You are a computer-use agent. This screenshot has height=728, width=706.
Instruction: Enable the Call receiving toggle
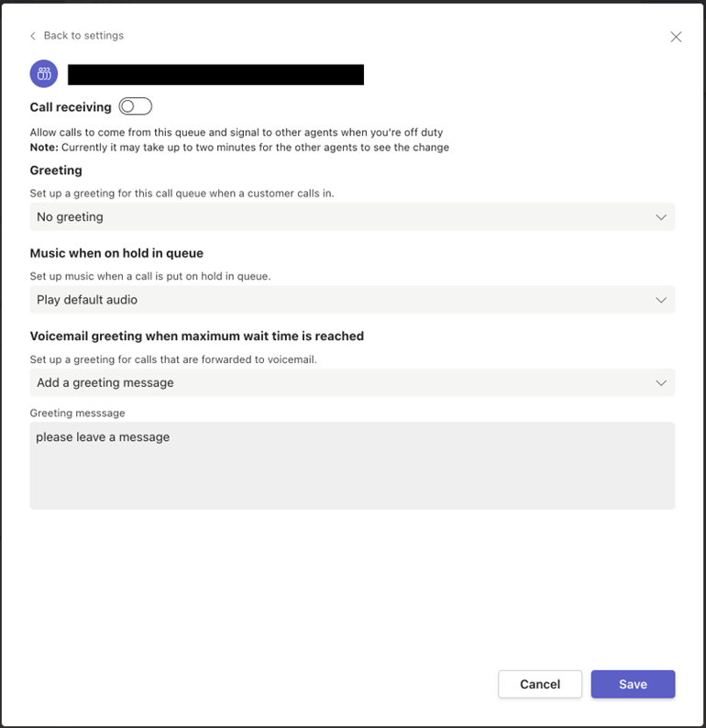click(x=136, y=107)
